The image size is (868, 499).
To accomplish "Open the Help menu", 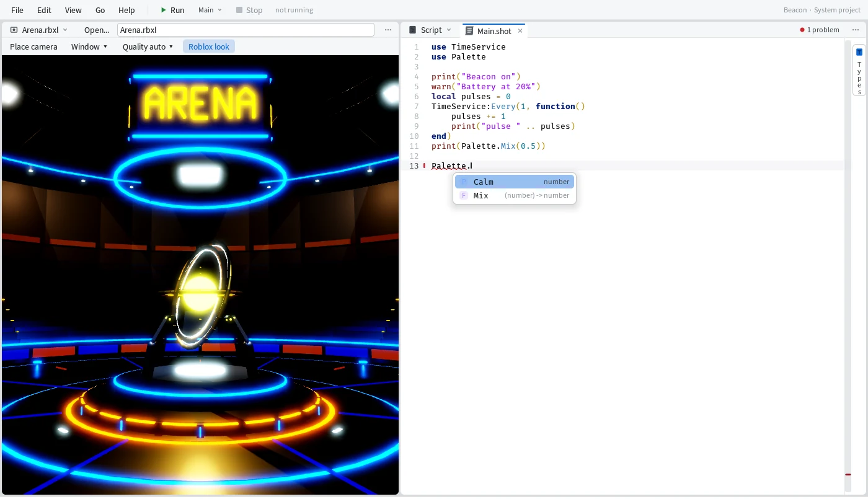I will pyautogui.click(x=126, y=10).
